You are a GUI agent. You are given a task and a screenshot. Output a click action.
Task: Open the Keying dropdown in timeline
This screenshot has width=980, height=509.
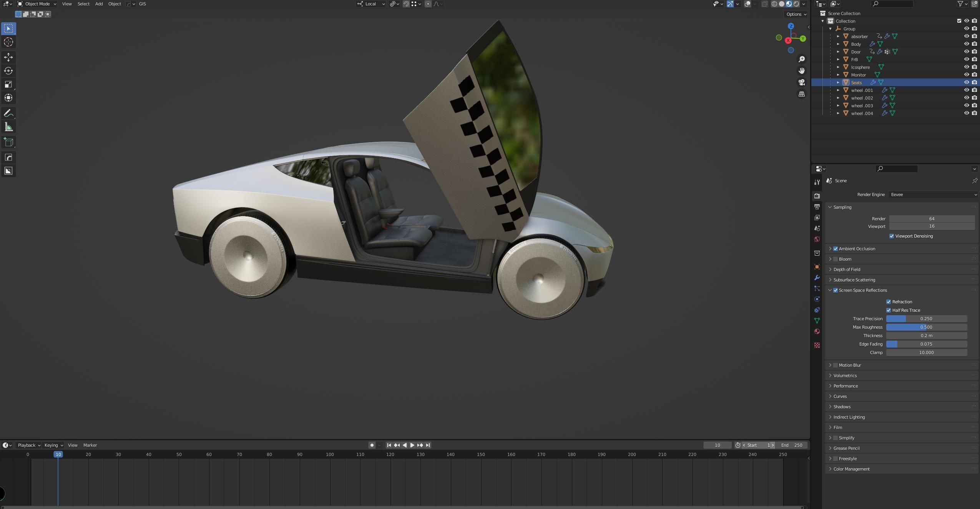pyautogui.click(x=53, y=445)
